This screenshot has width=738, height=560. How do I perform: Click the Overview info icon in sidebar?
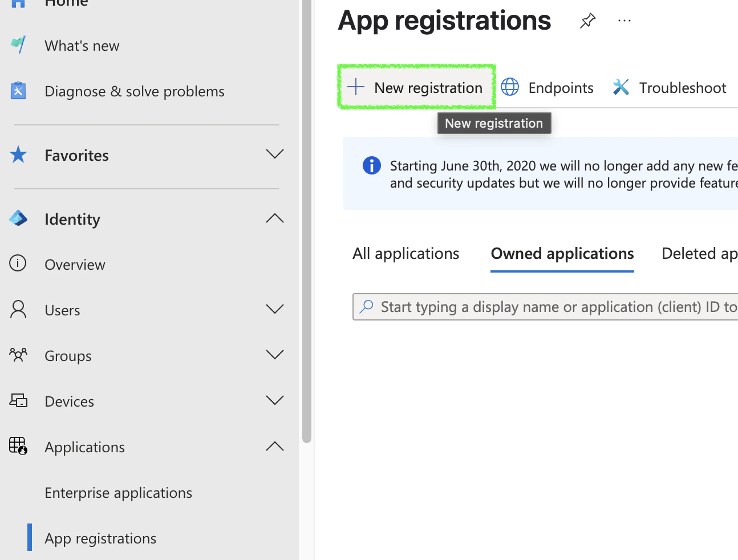(x=18, y=263)
